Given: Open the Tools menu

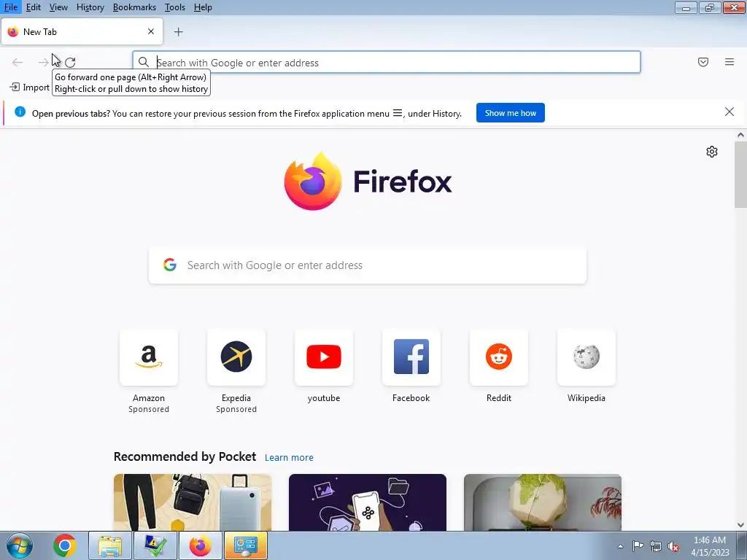Looking at the screenshot, I should 175,7.
